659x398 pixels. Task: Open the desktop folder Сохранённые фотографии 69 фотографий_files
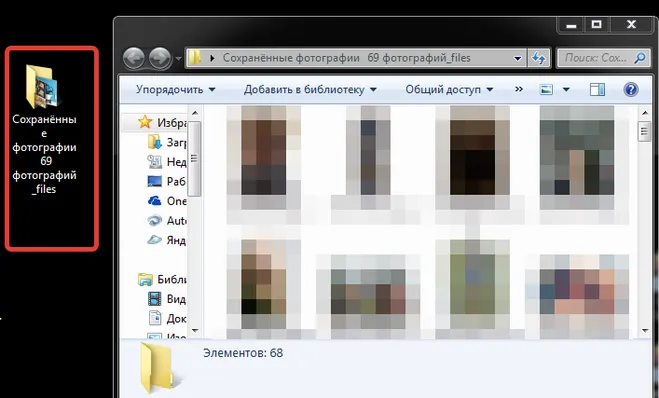tap(44, 130)
